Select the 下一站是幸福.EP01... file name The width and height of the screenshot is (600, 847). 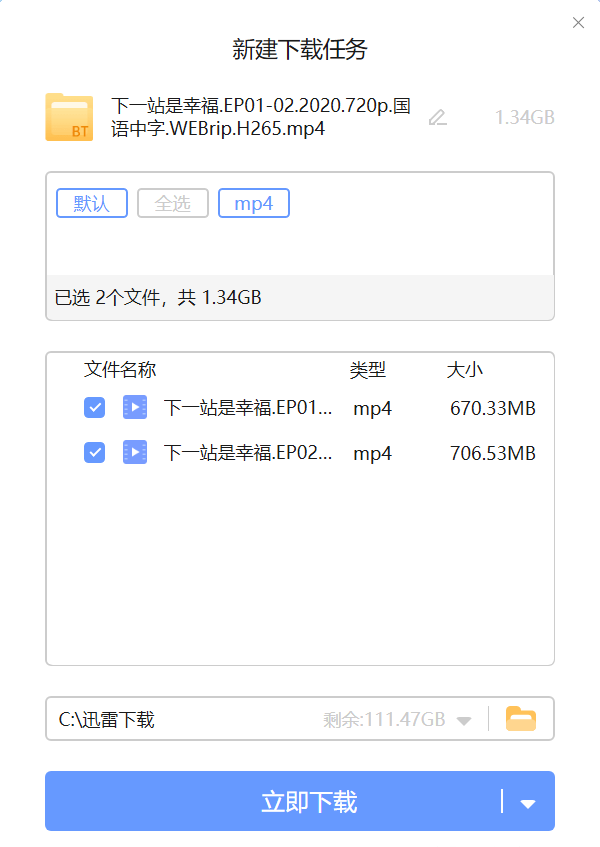point(248,408)
